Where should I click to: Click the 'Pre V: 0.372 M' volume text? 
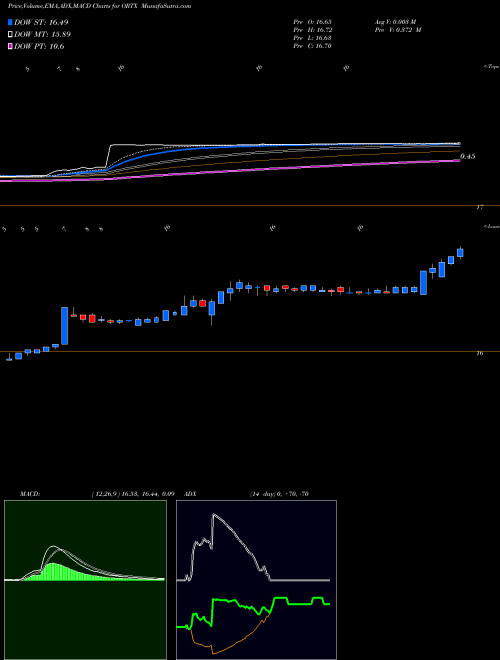(397, 30)
